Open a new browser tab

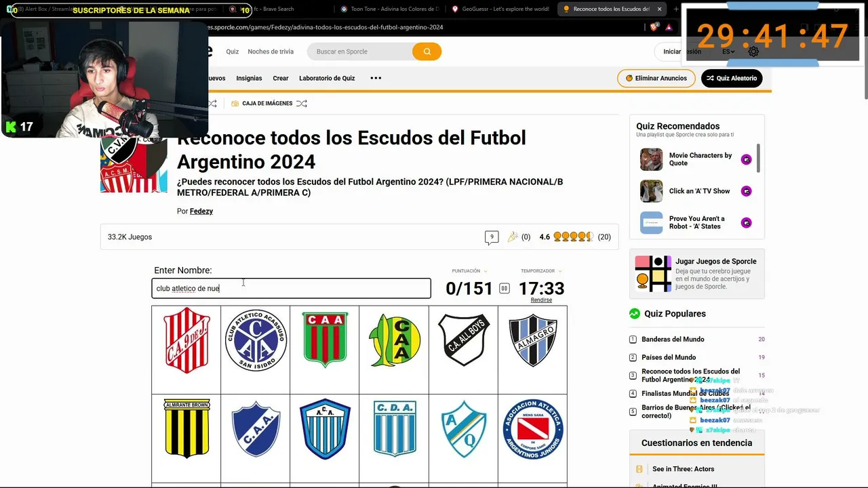click(x=676, y=9)
